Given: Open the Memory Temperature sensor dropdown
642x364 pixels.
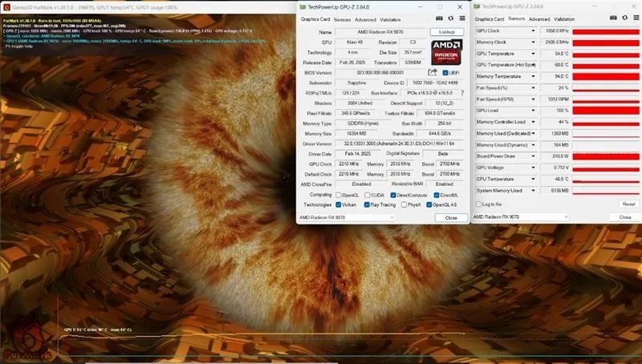Looking at the screenshot, I should click(x=533, y=76).
